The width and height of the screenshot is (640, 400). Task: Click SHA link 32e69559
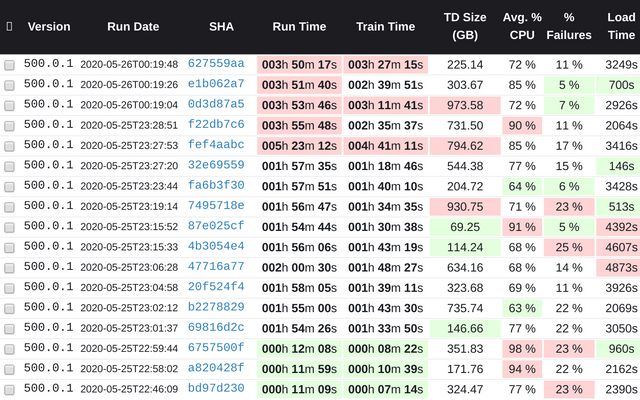pyautogui.click(x=215, y=166)
